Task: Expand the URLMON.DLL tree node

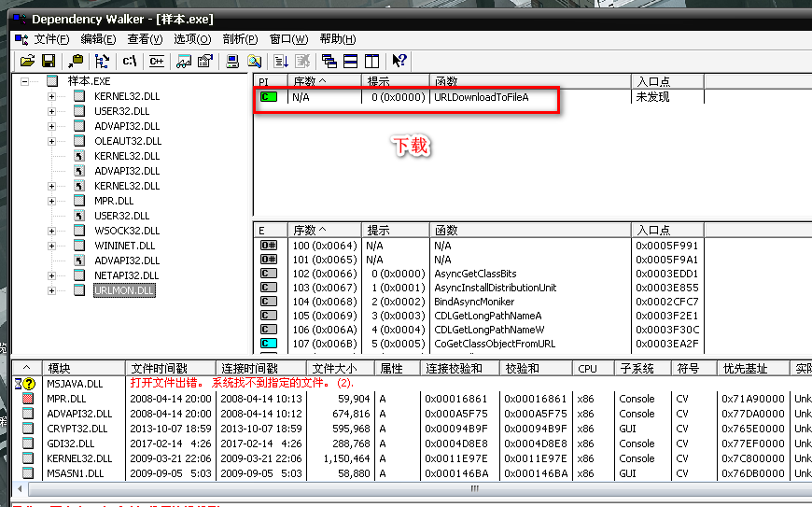Action: pos(52,290)
